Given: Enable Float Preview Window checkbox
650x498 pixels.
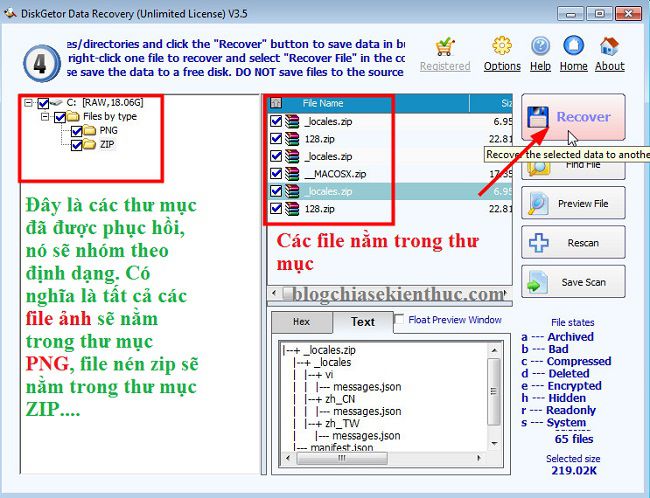Looking at the screenshot, I should [x=399, y=320].
